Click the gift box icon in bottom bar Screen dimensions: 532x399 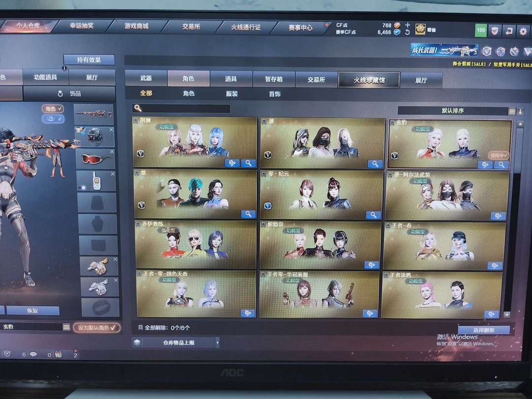[x=58, y=355]
